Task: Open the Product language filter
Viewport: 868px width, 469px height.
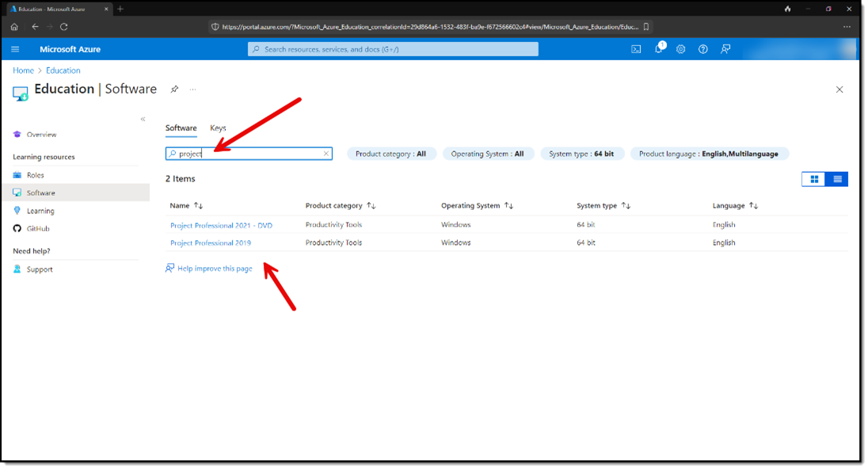Action: click(x=709, y=154)
